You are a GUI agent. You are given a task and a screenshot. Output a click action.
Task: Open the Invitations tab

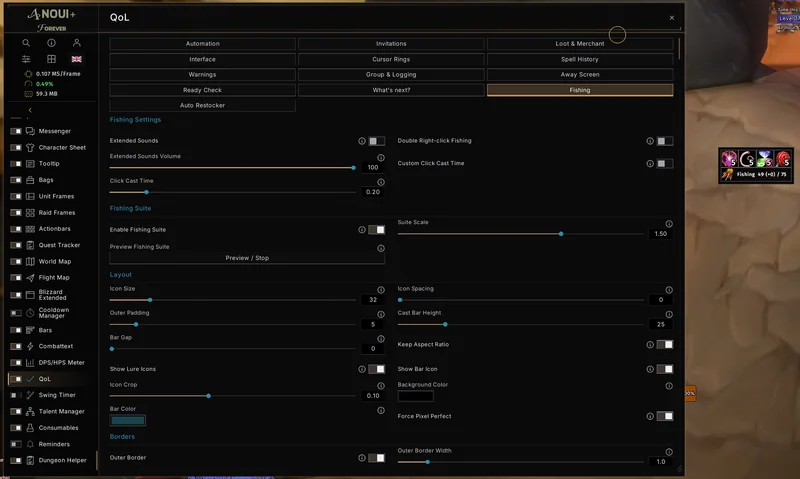coord(391,44)
